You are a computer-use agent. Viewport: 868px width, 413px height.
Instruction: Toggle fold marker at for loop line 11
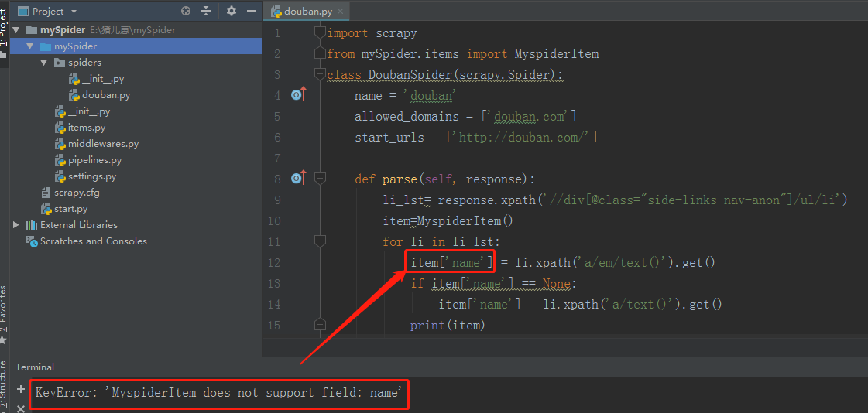point(320,241)
